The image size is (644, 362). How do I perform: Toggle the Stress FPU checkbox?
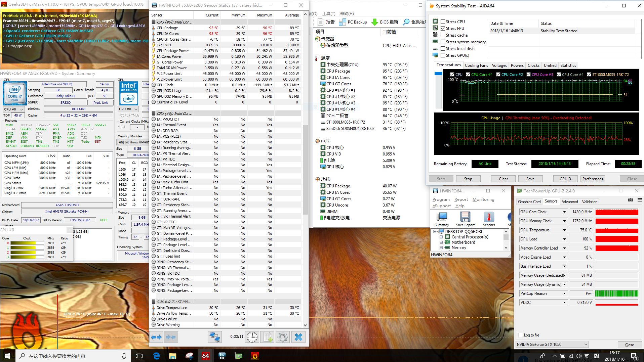pos(443,28)
